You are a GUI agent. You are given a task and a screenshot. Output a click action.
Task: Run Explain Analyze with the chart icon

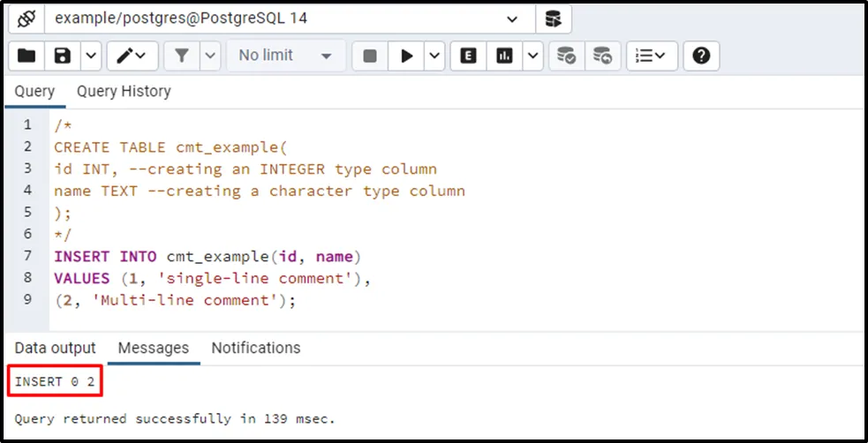click(x=505, y=56)
